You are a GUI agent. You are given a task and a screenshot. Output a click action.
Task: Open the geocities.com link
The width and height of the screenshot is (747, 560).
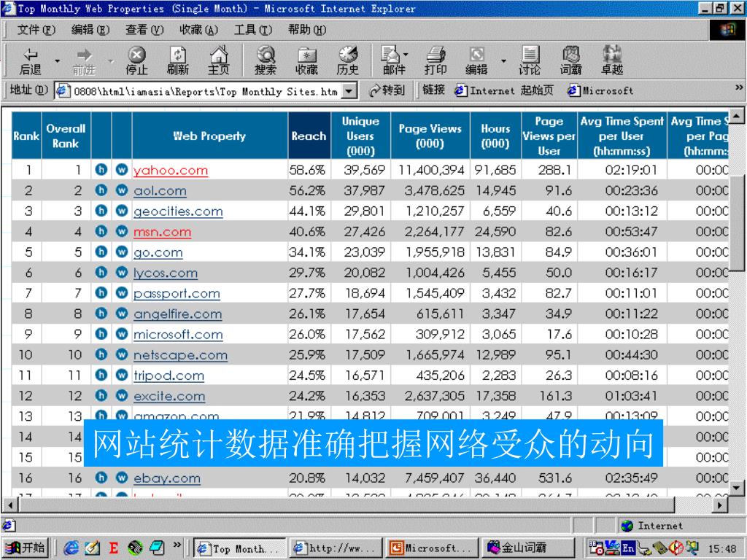point(178,211)
